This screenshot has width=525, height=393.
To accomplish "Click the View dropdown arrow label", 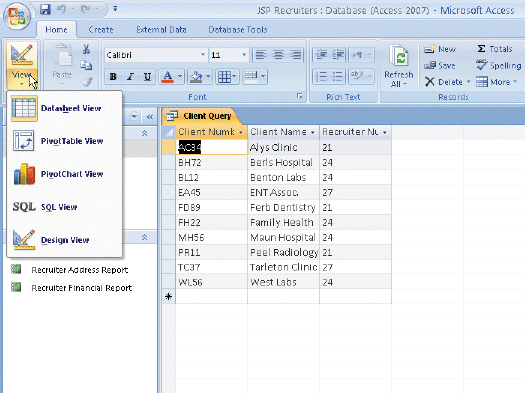I will pos(22,78).
